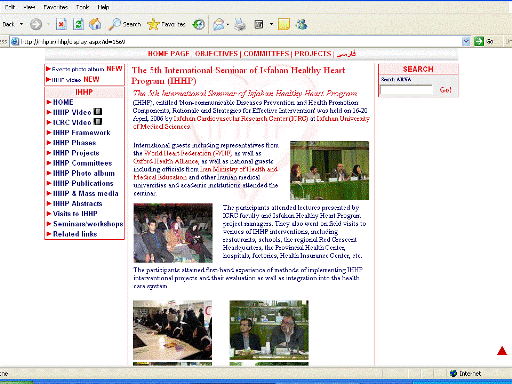Open Related links sidebar item
The width and height of the screenshot is (512, 384).
tap(75, 234)
